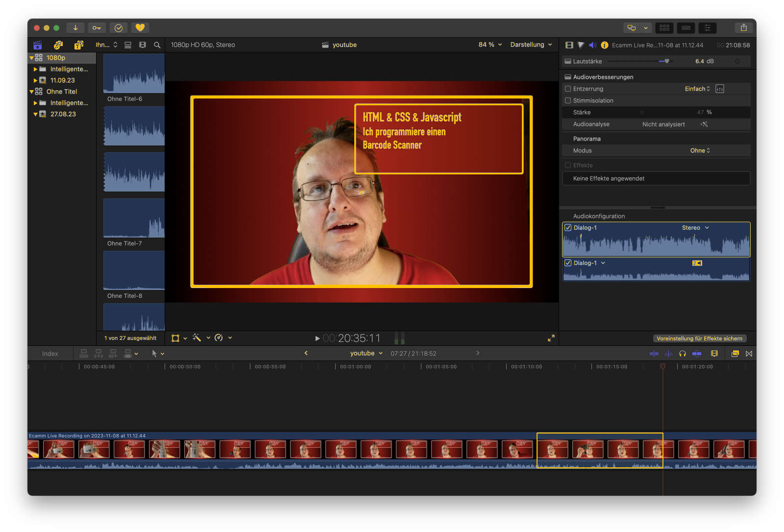Toggle headphone solo icon in timeline

pyautogui.click(x=682, y=354)
